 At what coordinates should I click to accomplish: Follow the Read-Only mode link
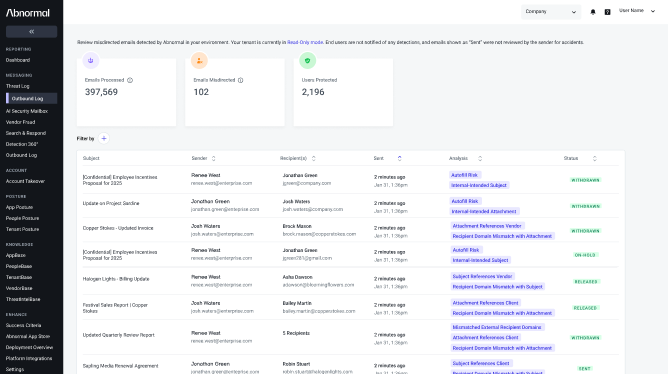pyautogui.click(x=305, y=42)
